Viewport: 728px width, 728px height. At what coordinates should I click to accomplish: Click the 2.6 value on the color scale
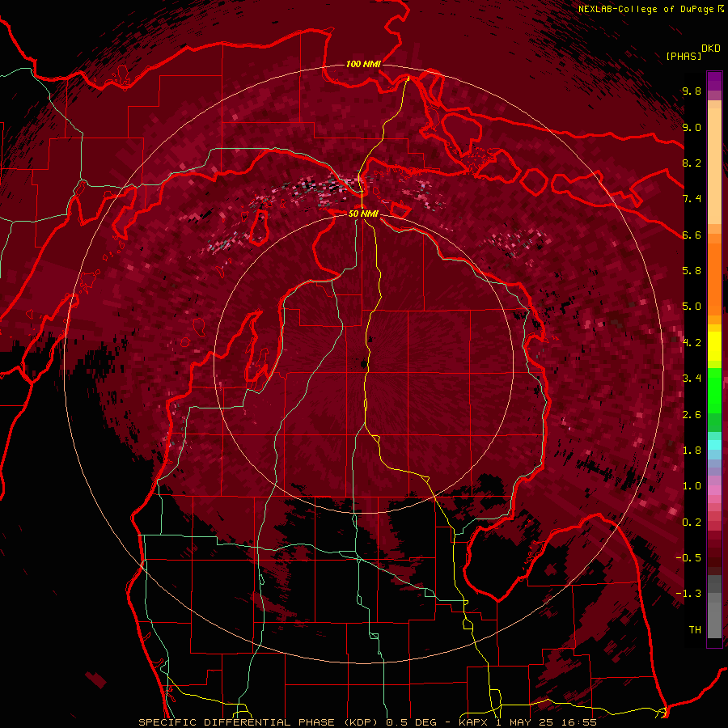692,415
